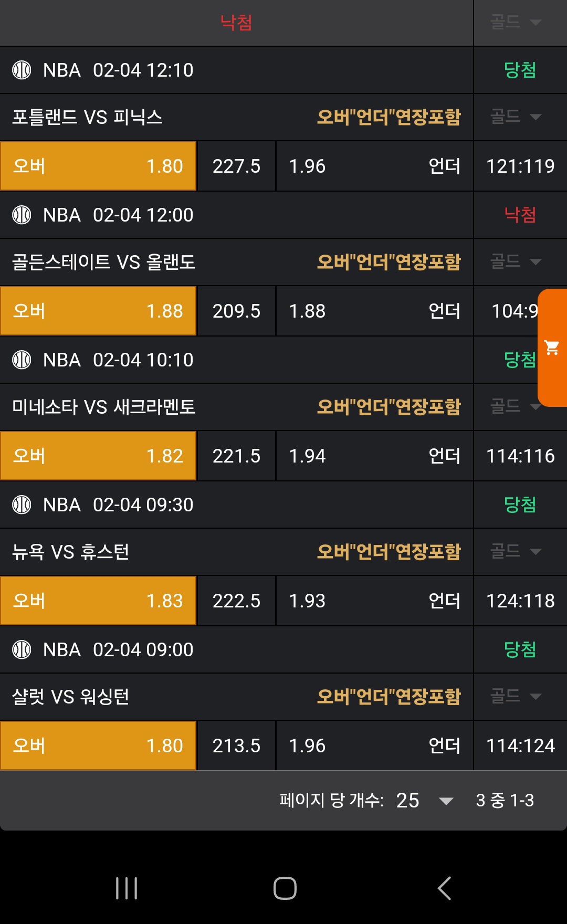567x924 pixels.
Task: Select 언더 1.88 for 골든스테이트 VS 올랜도
Action: pos(374,311)
